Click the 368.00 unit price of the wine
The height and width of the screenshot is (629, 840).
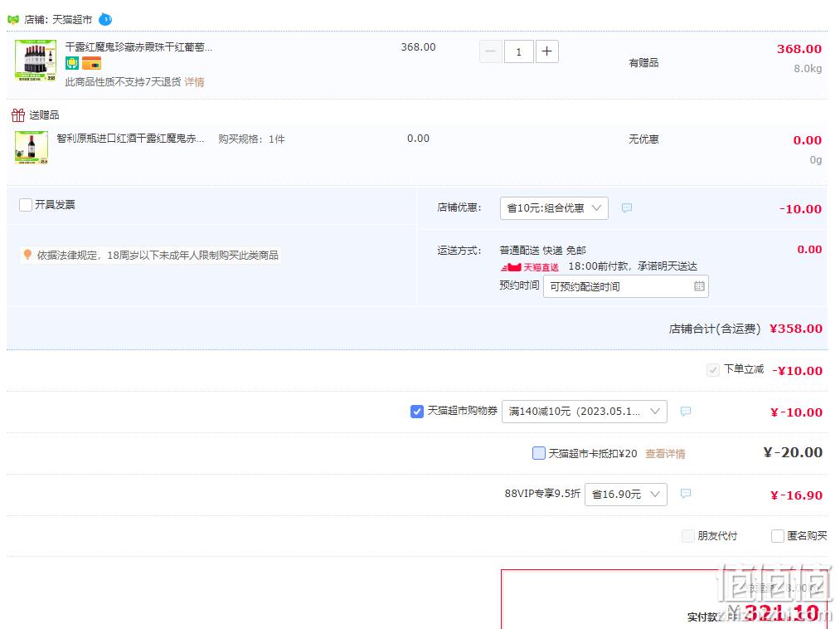(x=418, y=47)
